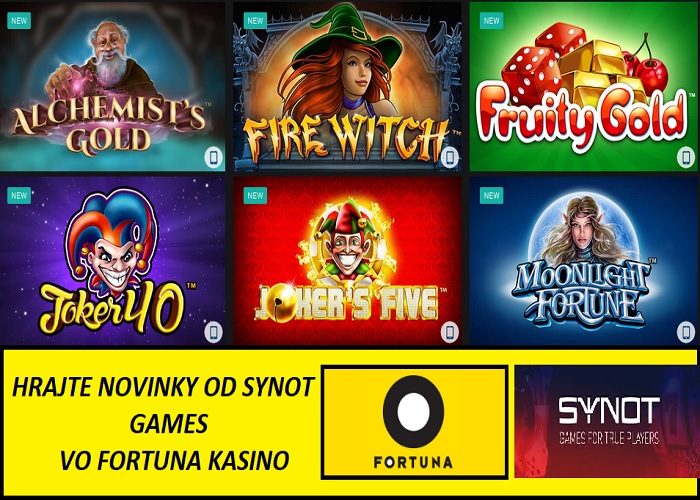The image size is (700, 500).
Task: Click mobile icon on Moonlight Fortune tile
Action: (x=686, y=332)
